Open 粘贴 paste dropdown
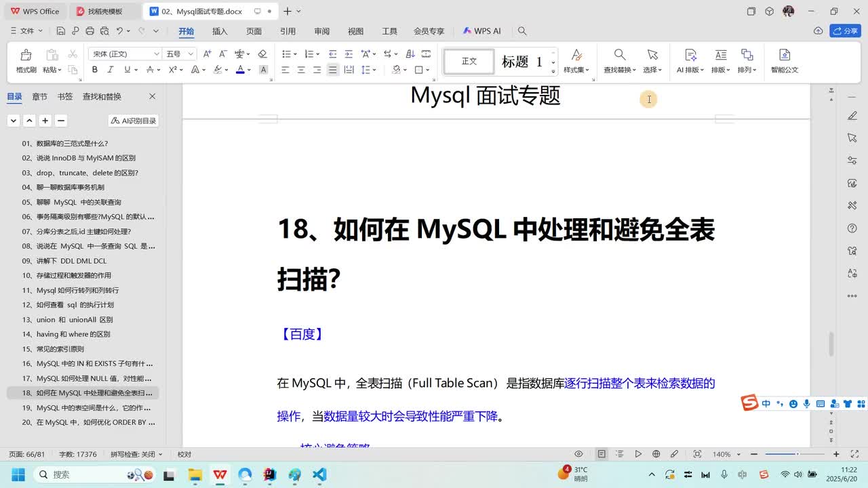The width and height of the screenshot is (868, 488). coord(52,70)
